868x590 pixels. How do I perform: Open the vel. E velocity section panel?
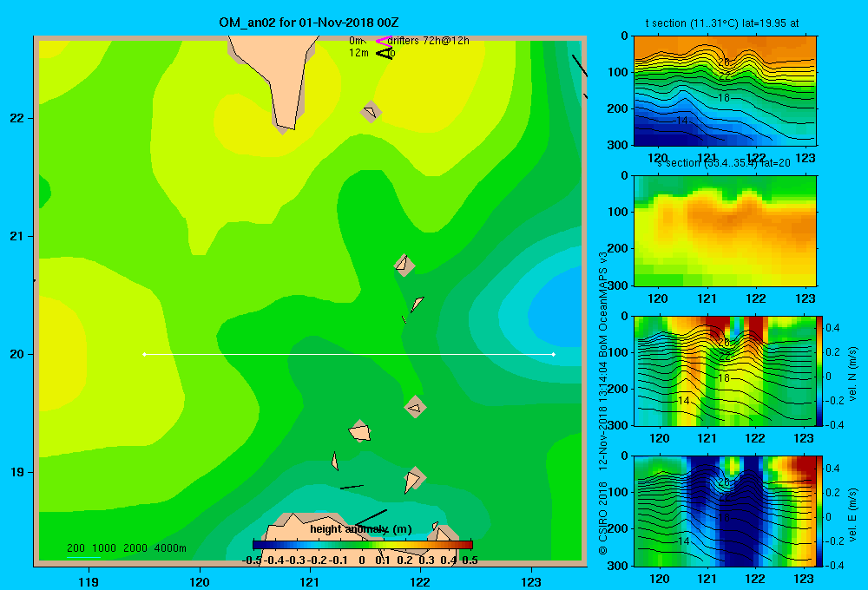[725, 511]
